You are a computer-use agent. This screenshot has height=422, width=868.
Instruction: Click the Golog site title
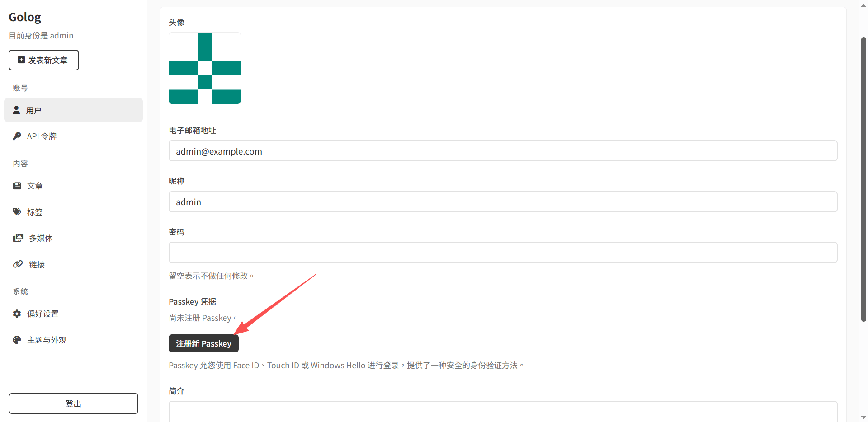pyautogui.click(x=25, y=17)
